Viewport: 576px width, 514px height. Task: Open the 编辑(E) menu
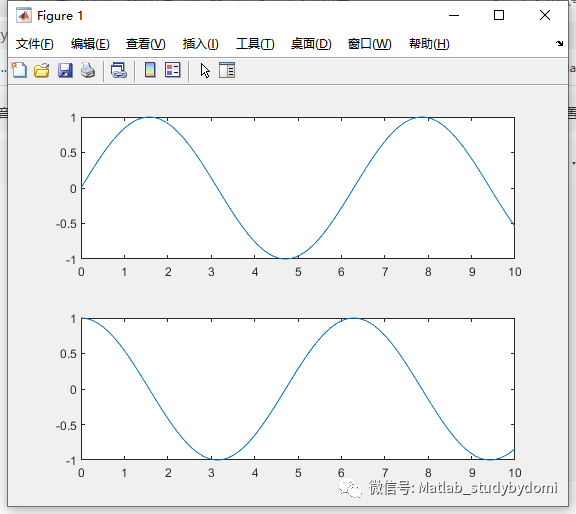pyautogui.click(x=90, y=44)
